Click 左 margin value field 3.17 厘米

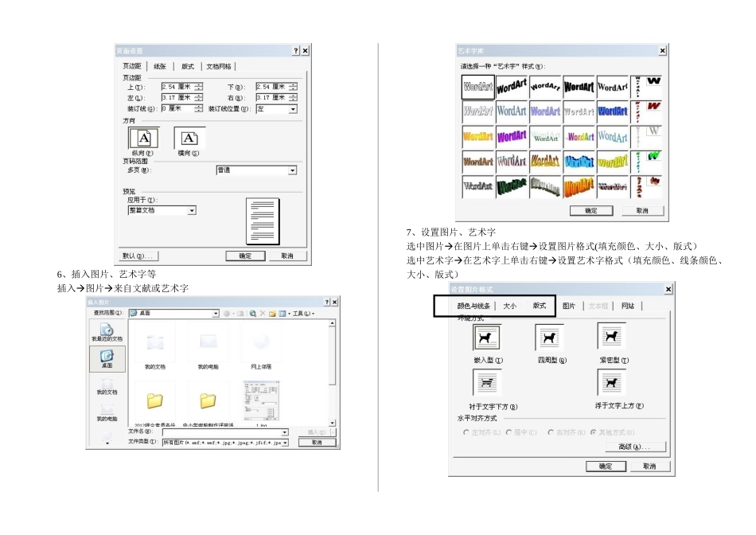(178, 98)
